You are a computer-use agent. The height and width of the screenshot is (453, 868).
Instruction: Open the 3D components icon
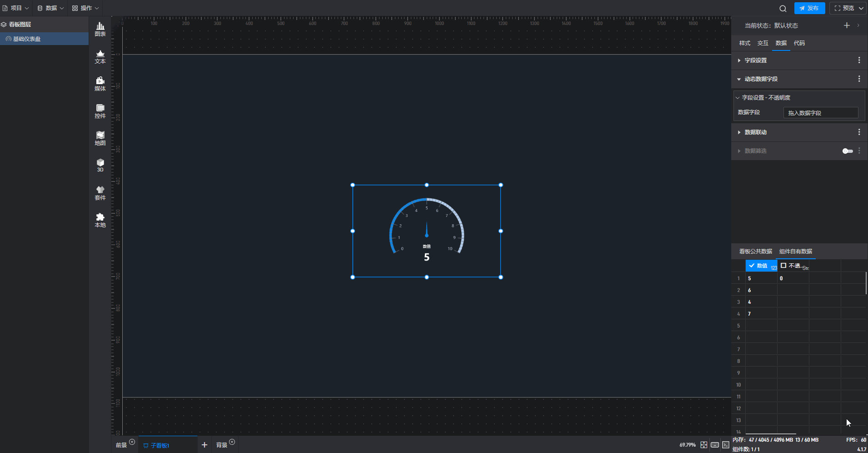(100, 166)
